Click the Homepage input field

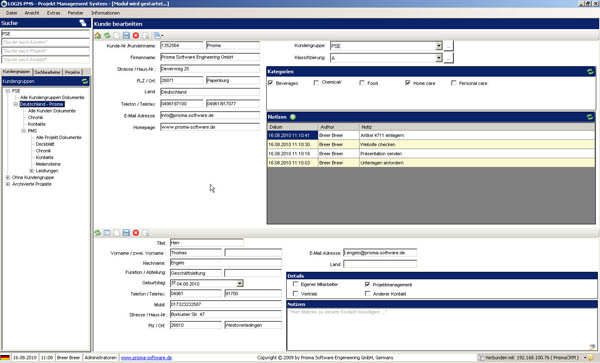point(210,127)
